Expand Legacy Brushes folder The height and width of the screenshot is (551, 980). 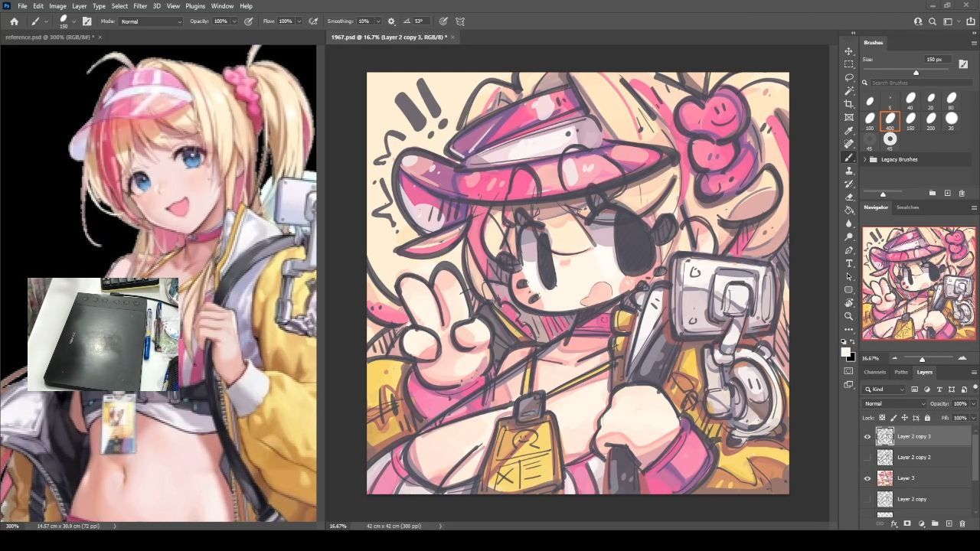pos(865,159)
